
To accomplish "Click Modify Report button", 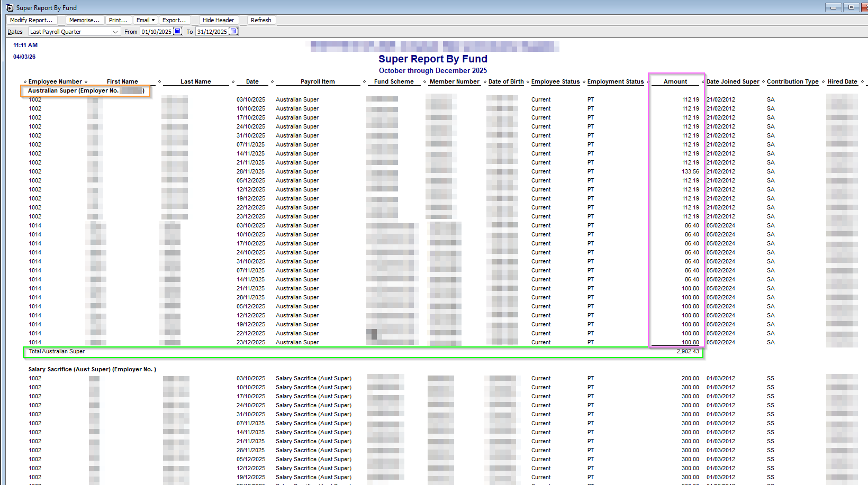I will [x=31, y=20].
